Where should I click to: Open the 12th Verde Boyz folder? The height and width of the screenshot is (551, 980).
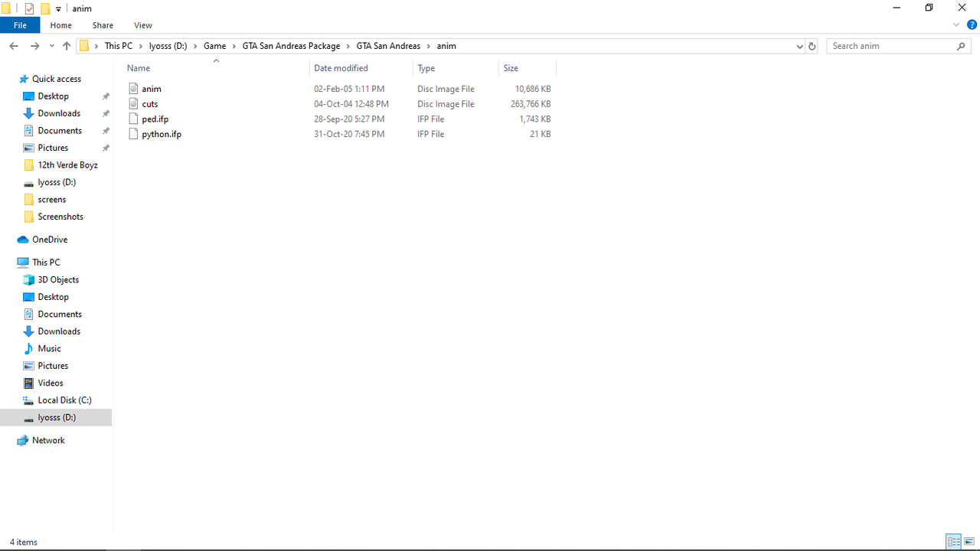point(67,165)
